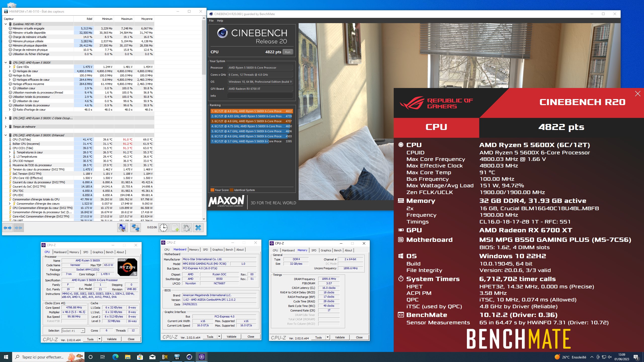This screenshot has width=644, height=362.
Task: Open the Windows Start menu
Action: 6,357
